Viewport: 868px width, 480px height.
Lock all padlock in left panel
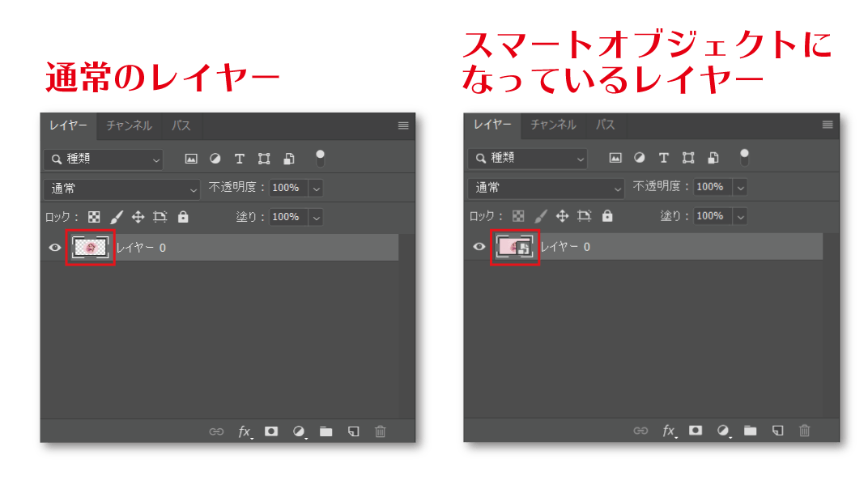tap(183, 216)
